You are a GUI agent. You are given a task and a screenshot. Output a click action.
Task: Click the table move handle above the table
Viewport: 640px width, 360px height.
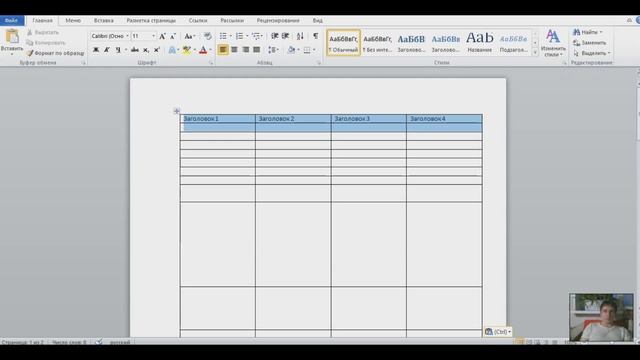[176, 111]
